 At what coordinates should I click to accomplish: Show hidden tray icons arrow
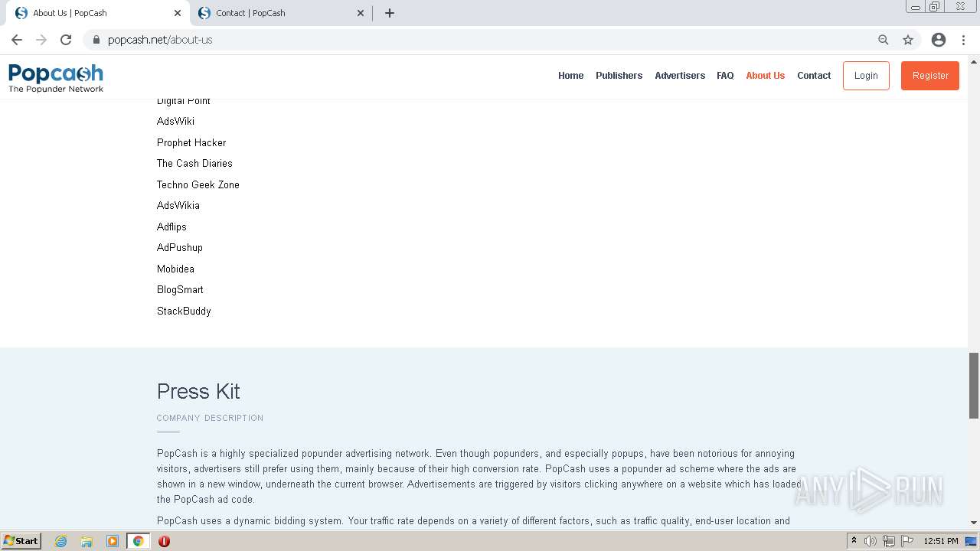[x=854, y=541]
